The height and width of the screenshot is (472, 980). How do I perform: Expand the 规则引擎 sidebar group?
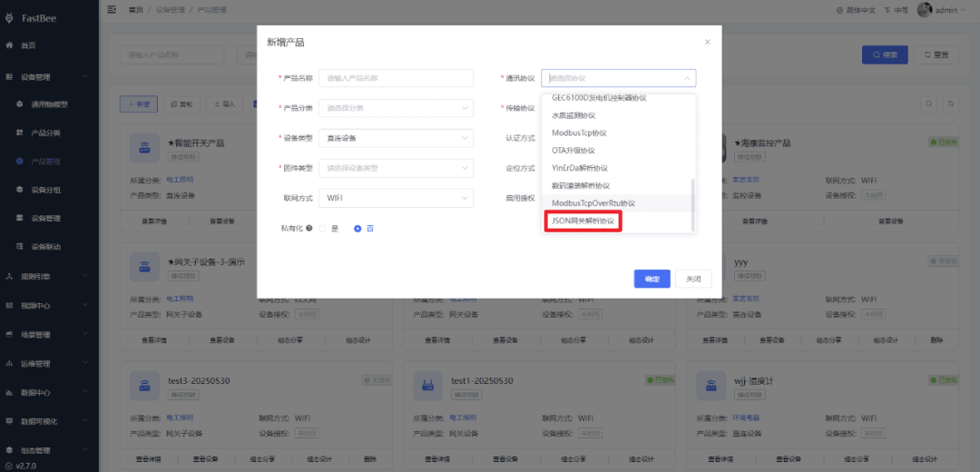click(x=49, y=276)
